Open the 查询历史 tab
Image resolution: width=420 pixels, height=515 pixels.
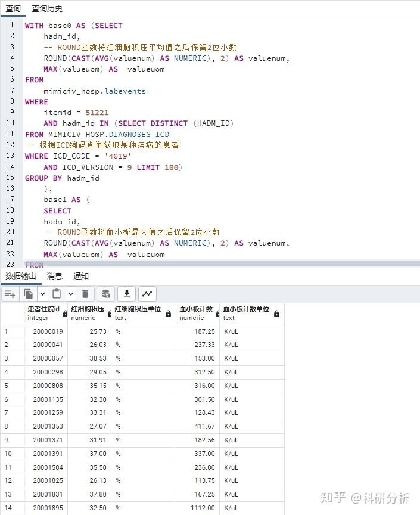tap(47, 8)
